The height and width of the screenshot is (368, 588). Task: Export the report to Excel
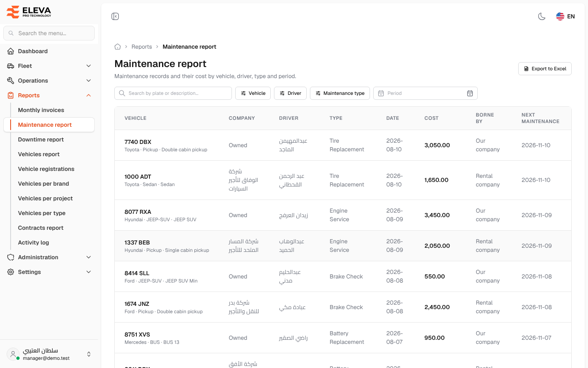pyautogui.click(x=545, y=69)
